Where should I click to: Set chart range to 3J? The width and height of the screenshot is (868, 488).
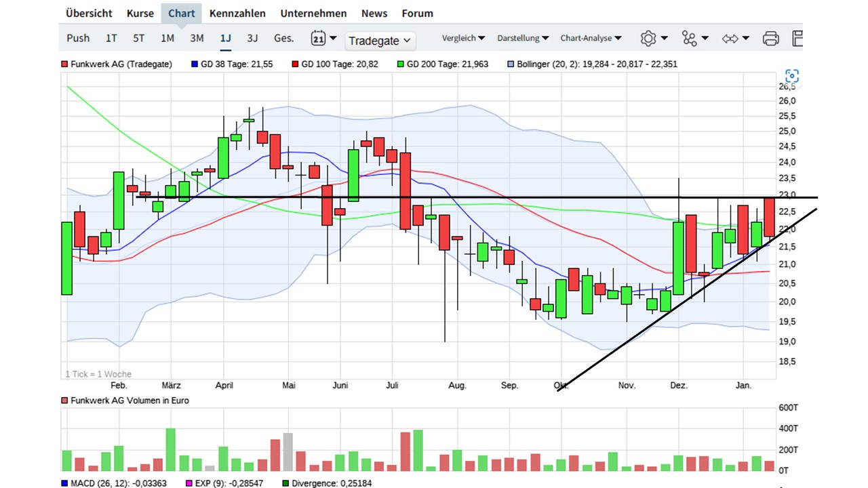(252, 38)
